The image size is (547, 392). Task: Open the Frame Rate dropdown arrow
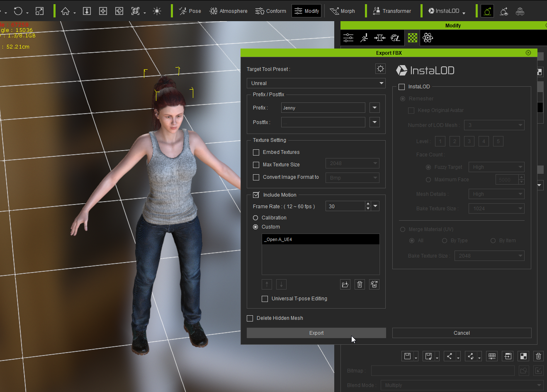point(375,206)
